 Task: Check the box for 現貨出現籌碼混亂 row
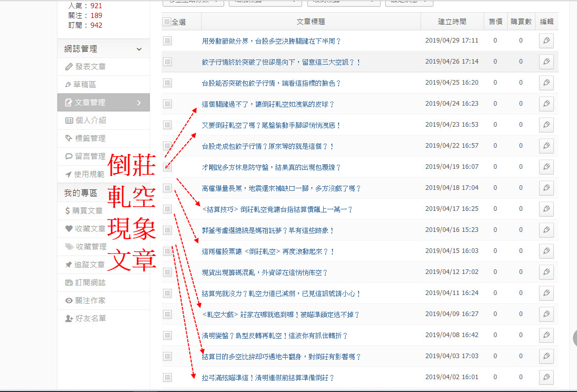click(167, 272)
